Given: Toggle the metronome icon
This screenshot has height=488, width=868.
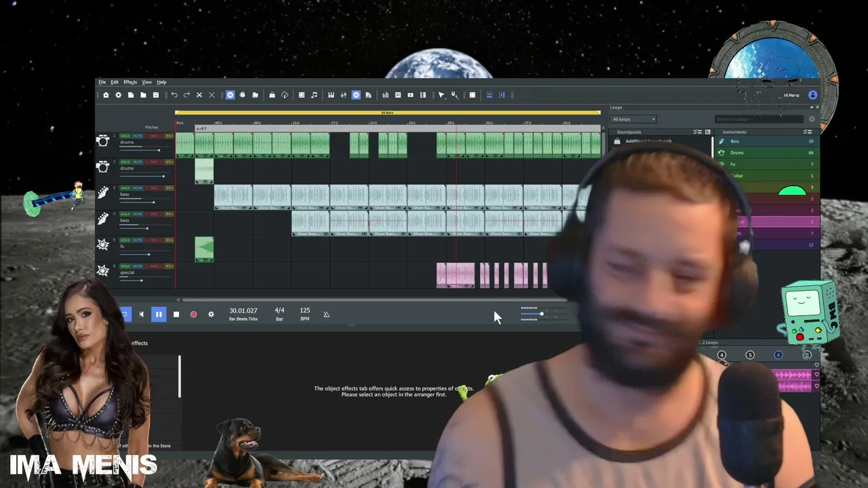Looking at the screenshot, I should coord(326,314).
